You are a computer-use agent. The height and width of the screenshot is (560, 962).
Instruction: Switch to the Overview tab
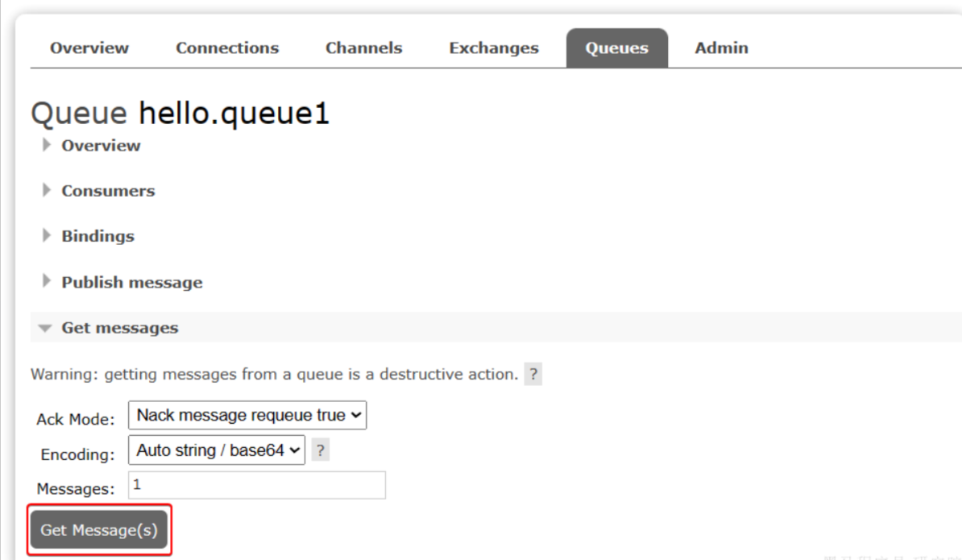click(89, 48)
